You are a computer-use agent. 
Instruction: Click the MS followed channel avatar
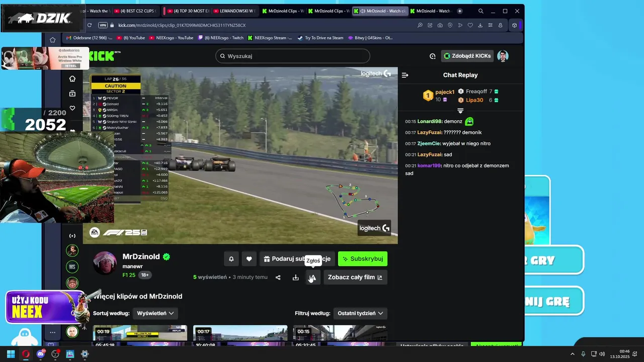pyautogui.click(x=72, y=266)
